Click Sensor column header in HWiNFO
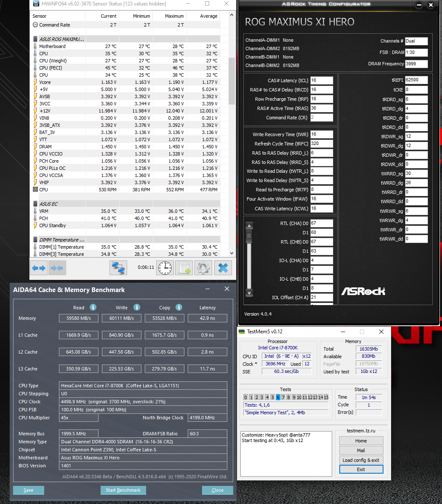The width and height of the screenshot is (442, 504). pyautogui.click(x=58, y=16)
